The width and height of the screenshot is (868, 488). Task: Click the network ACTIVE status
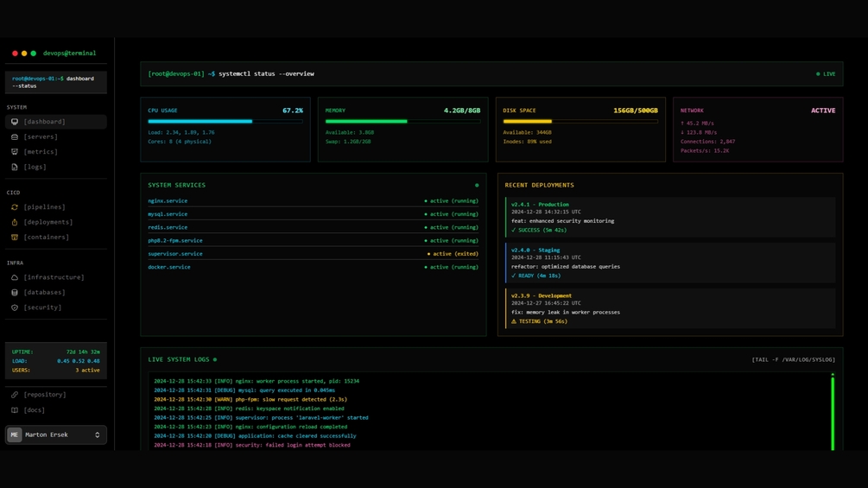coord(823,111)
